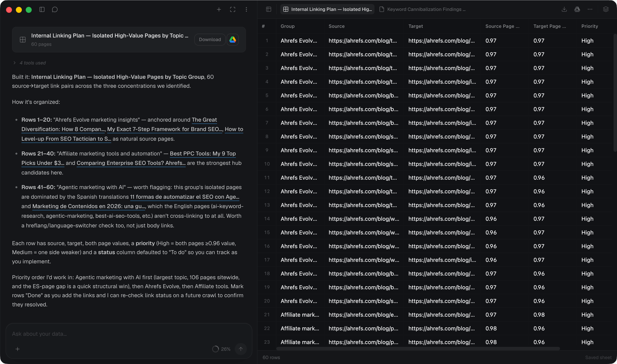Click the 'Saved sheet' status text
This screenshot has height=364, width=617.
coord(598,357)
